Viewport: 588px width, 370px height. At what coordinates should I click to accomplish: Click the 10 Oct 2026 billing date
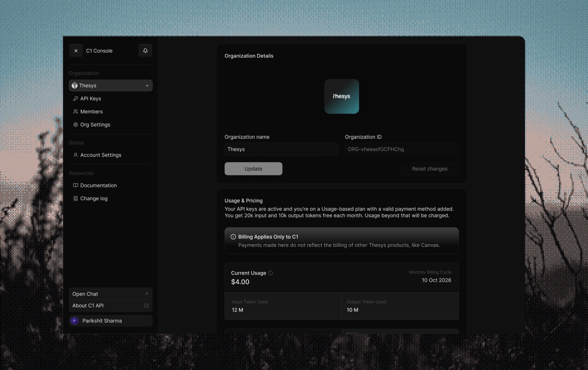tap(437, 280)
